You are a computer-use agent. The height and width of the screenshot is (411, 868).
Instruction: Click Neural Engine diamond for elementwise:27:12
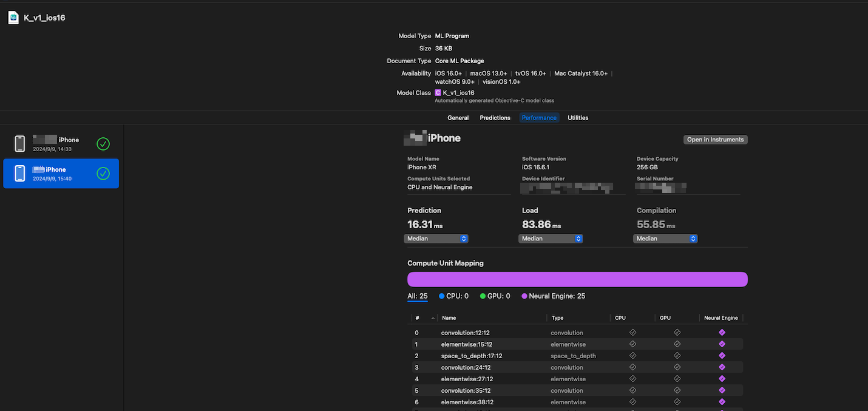tap(722, 379)
